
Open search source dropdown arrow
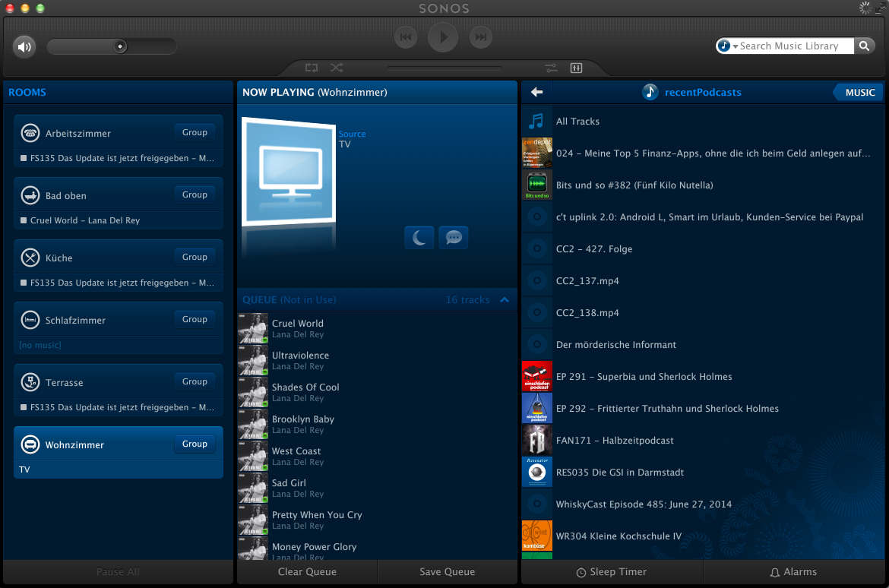[x=736, y=46]
